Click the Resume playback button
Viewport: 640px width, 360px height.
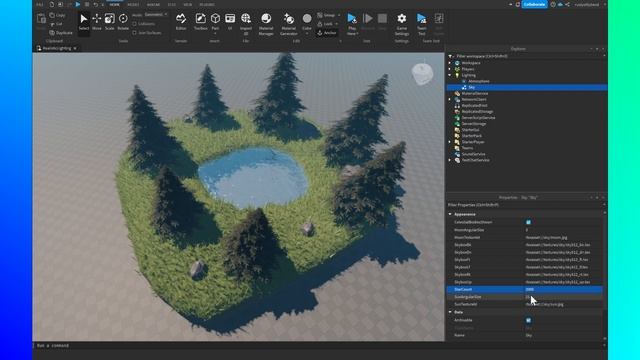pyautogui.click(x=367, y=22)
